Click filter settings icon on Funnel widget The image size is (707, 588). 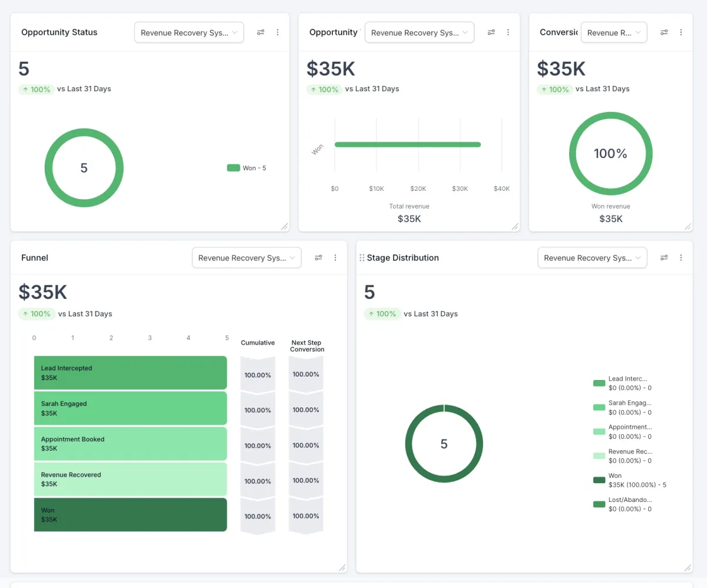(318, 257)
